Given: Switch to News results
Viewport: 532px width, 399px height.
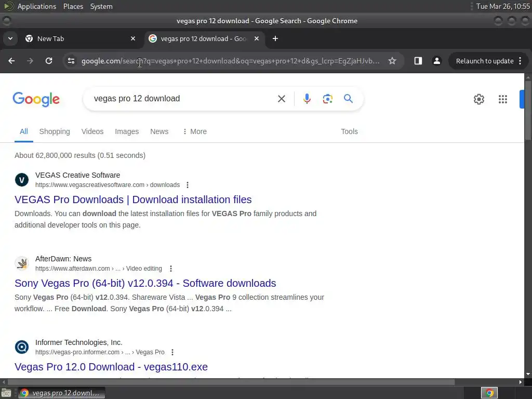Looking at the screenshot, I should click(x=159, y=131).
